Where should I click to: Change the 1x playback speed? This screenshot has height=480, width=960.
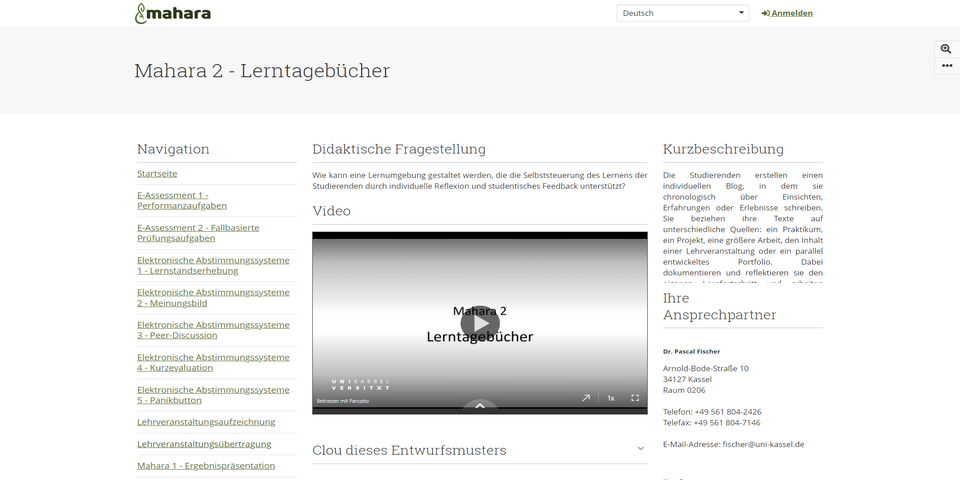(x=610, y=398)
